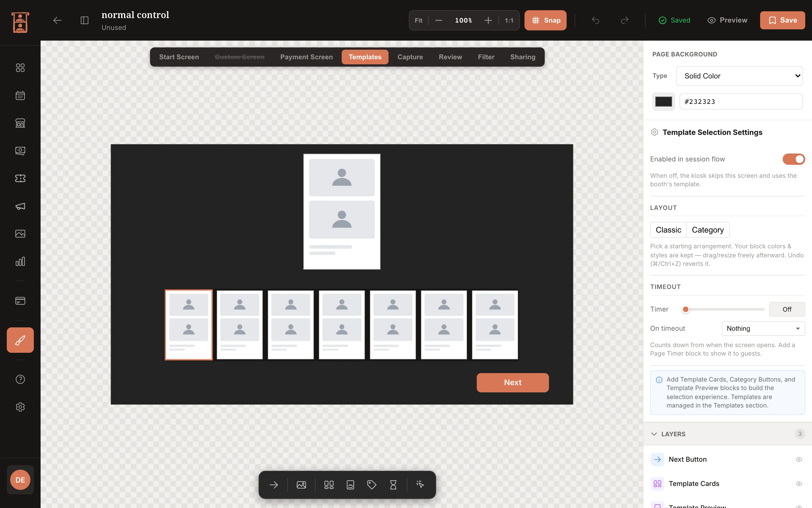Open the Preview

pyautogui.click(x=727, y=20)
